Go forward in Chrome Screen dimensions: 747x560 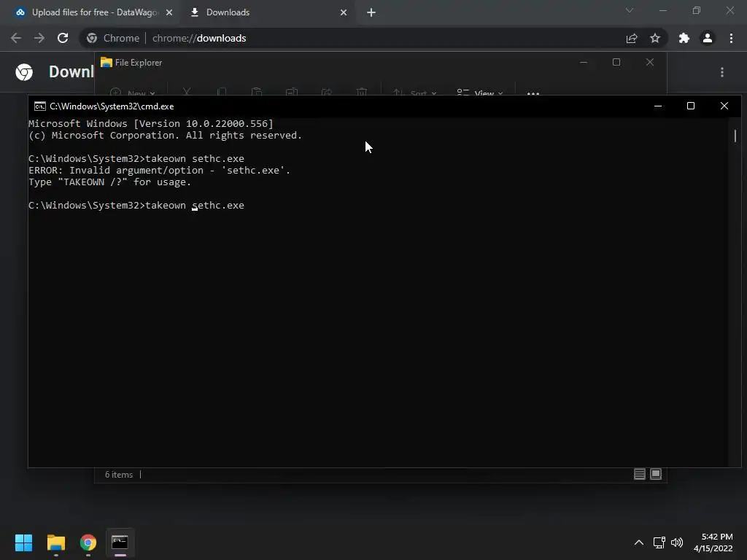pyautogui.click(x=39, y=38)
